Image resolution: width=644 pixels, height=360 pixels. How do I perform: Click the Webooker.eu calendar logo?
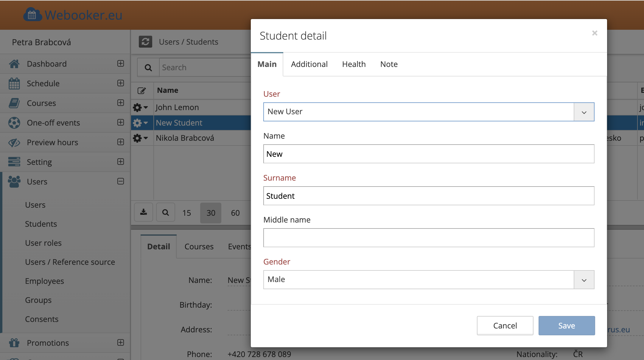(x=32, y=15)
